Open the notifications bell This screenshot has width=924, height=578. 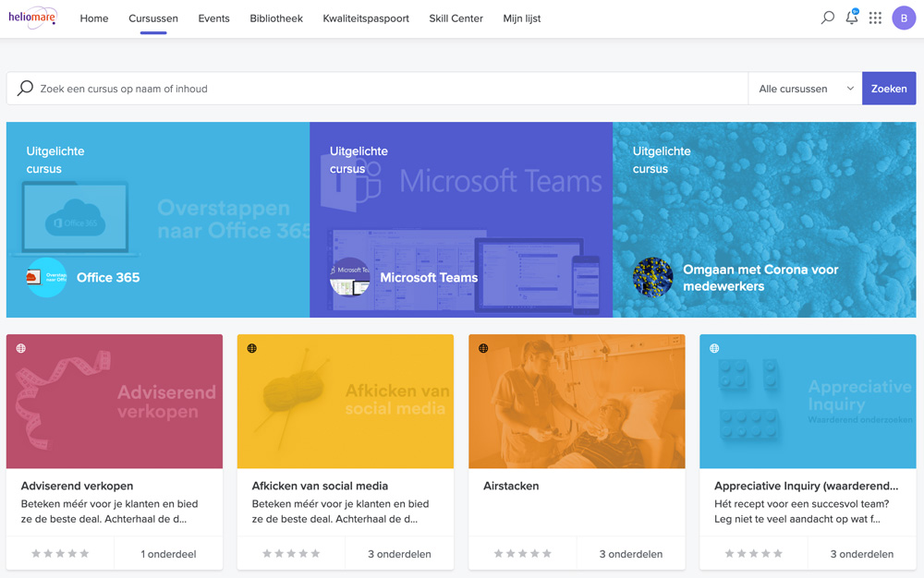(851, 18)
